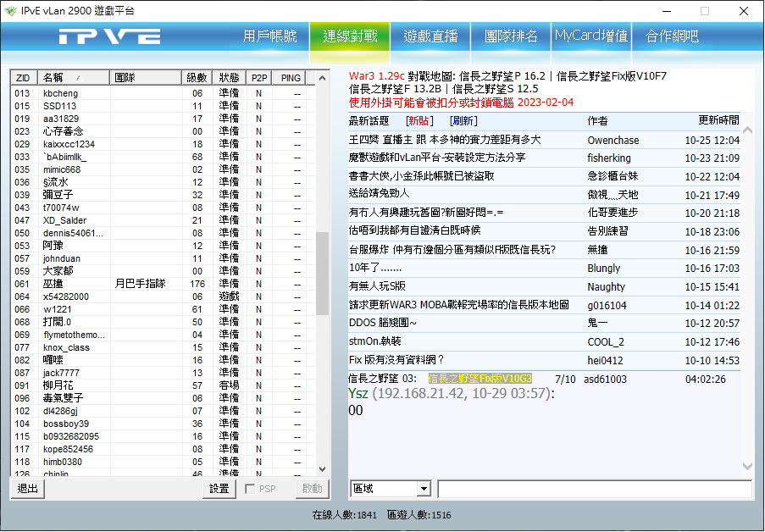Click forum panel scroll up arrow
The image size is (765, 532).
point(747,130)
